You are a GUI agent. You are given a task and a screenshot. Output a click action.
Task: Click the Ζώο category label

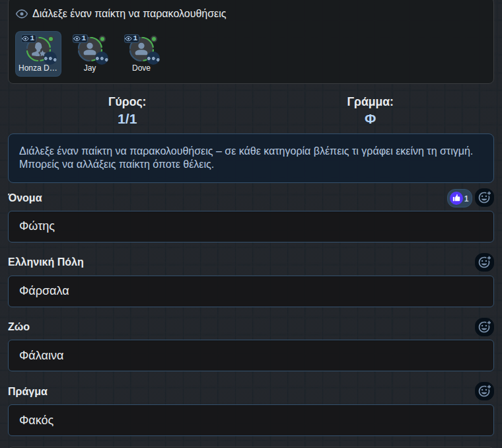coord(19,326)
